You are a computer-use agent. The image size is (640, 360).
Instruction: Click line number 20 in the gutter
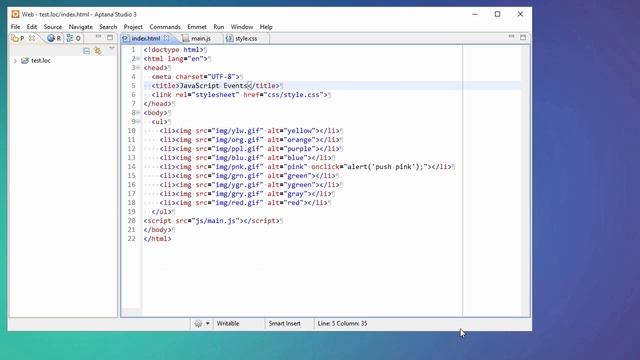tap(131, 220)
